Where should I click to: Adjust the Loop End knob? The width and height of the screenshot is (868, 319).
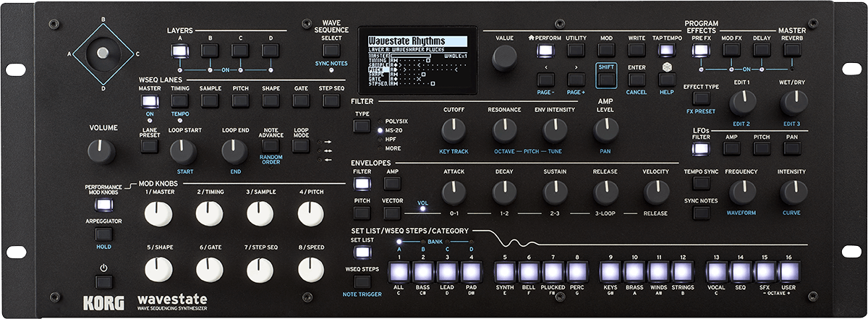pyautogui.click(x=234, y=151)
